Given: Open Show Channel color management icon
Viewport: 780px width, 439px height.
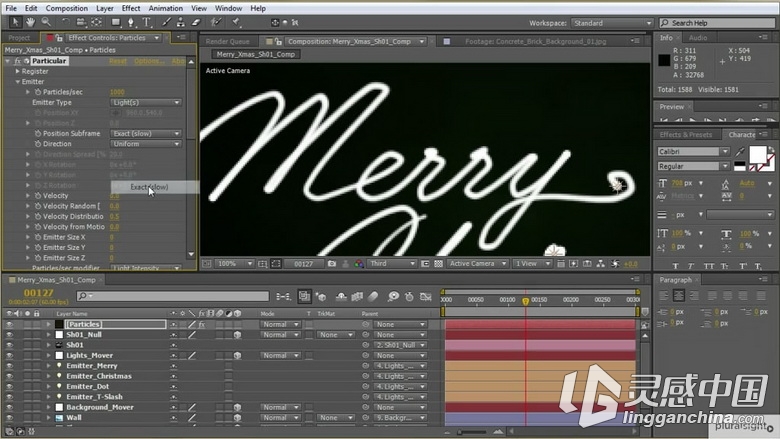Looking at the screenshot, I should tap(359, 263).
